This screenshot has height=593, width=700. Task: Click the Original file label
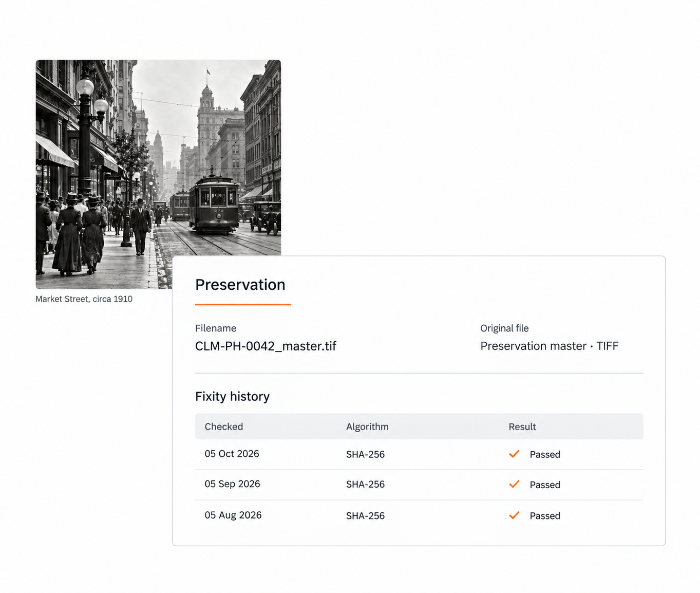[x=504, y=328]
